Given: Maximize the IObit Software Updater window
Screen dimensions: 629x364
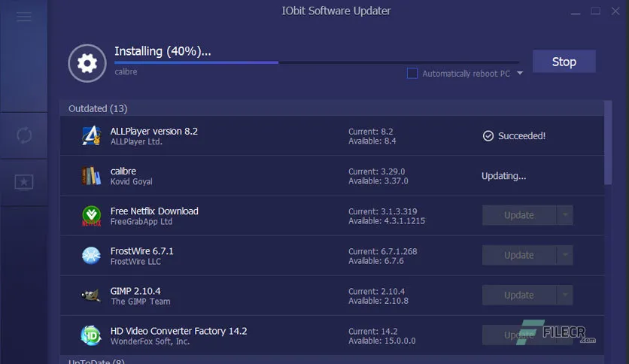Looking at the screenshot, I should 596,11.
